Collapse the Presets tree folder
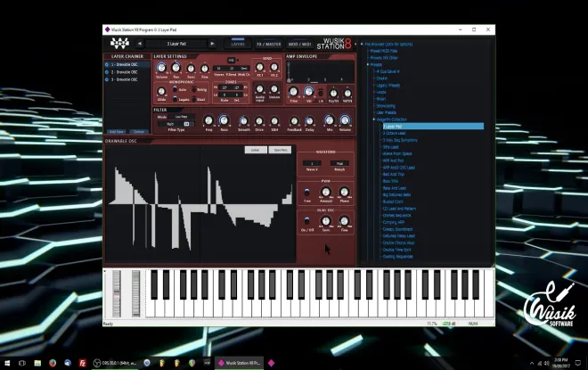The height and width of the screenshot is (370, 588). coord(368,65)
